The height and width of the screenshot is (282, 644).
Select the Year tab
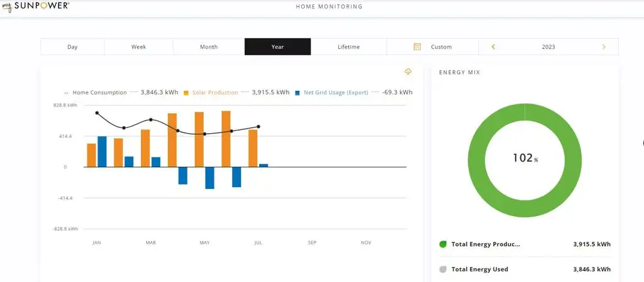[277, 46]
